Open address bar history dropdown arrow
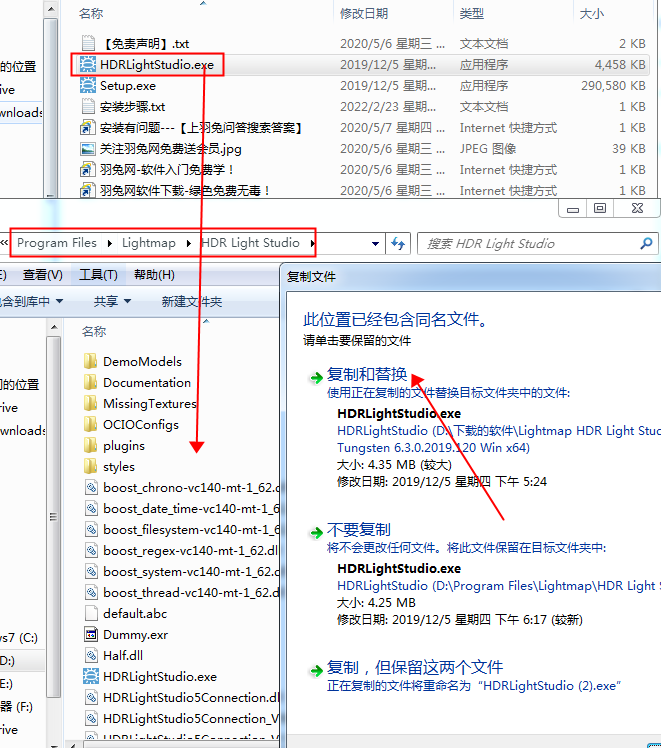 [x=375, y=244]
